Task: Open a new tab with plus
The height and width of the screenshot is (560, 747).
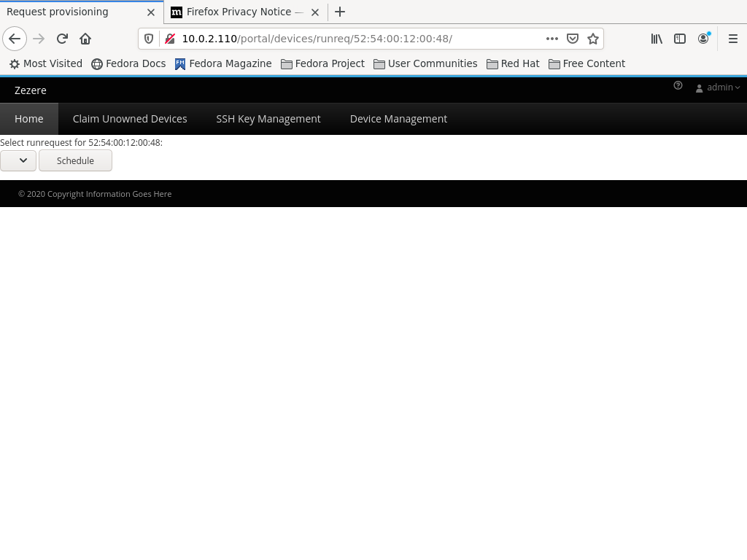Action: click(340, 12)
